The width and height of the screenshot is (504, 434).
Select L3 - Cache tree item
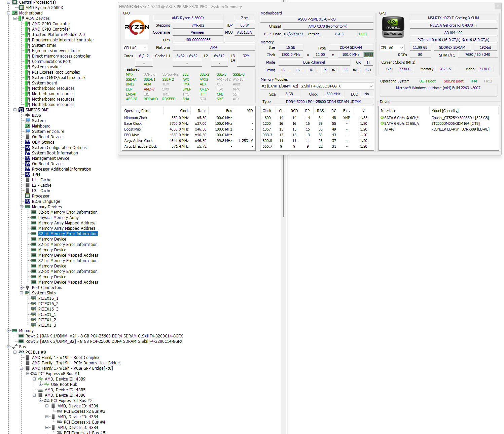41,190
